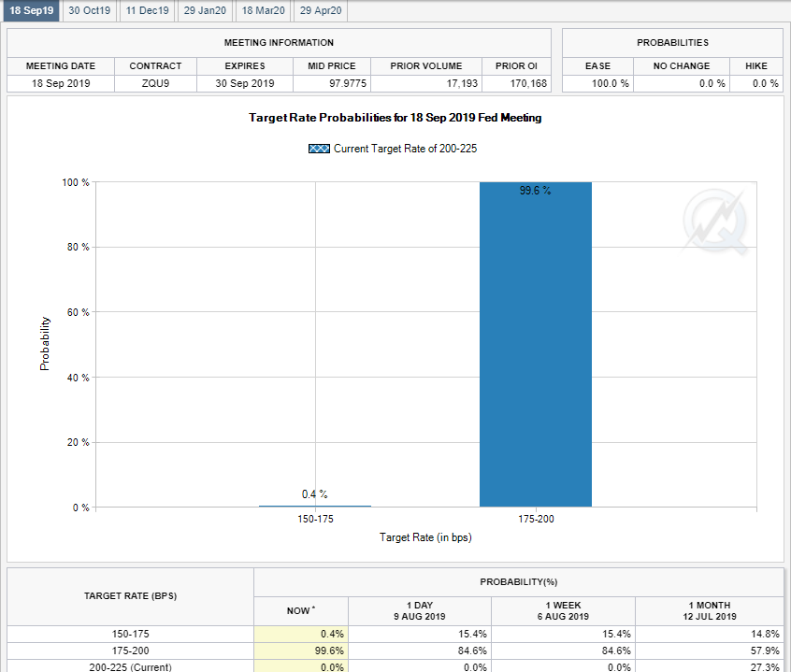Toggle the Current Target Rate legend label
The width and height of the screenshot is (791, 672).
pos(406,149)
